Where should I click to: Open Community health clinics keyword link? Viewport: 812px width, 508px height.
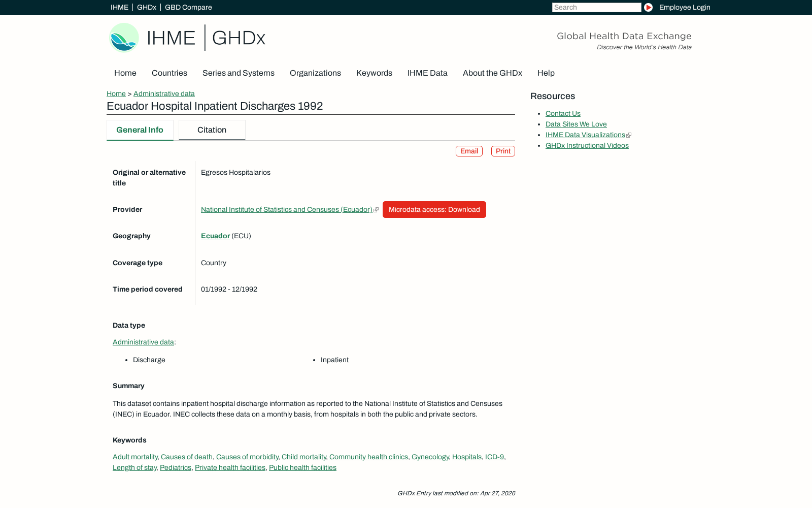368,457
